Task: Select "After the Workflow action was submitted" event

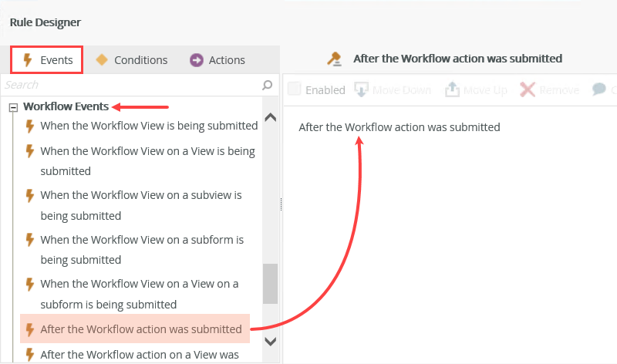Action: 141,329
